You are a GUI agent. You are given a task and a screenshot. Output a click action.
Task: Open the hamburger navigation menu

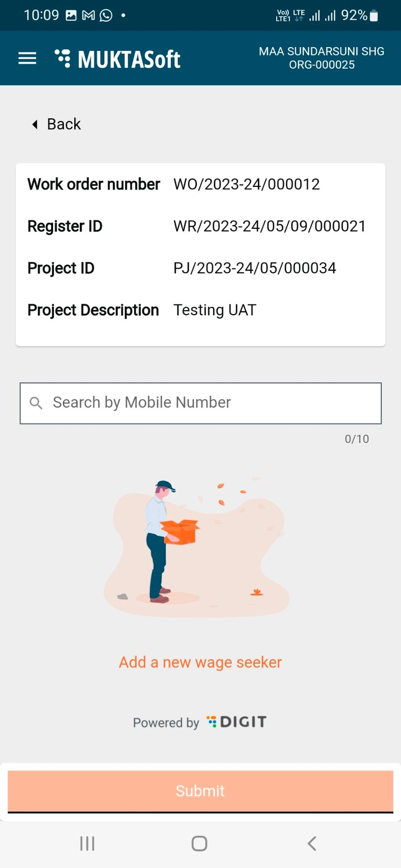27,58
